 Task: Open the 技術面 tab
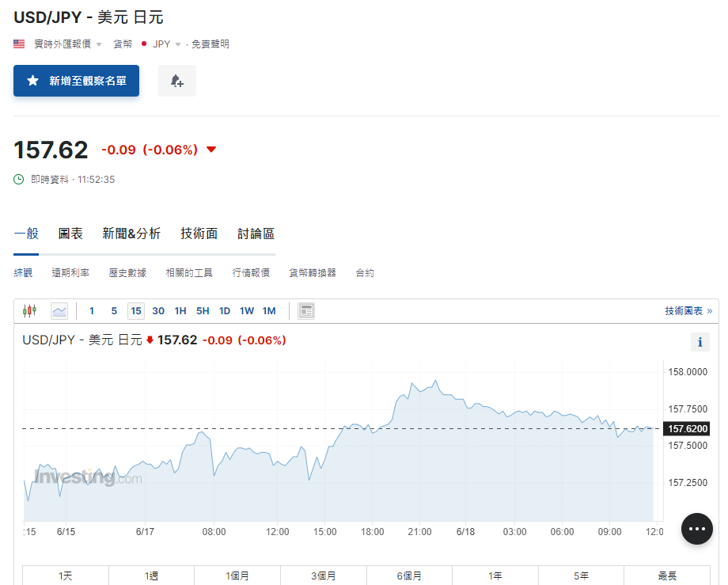(x=199, y=234)
